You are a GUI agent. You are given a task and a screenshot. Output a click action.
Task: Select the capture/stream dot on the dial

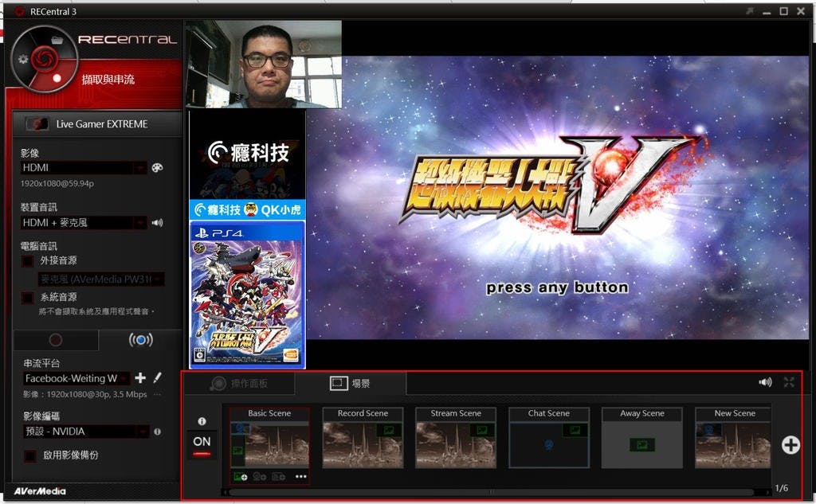57,79
